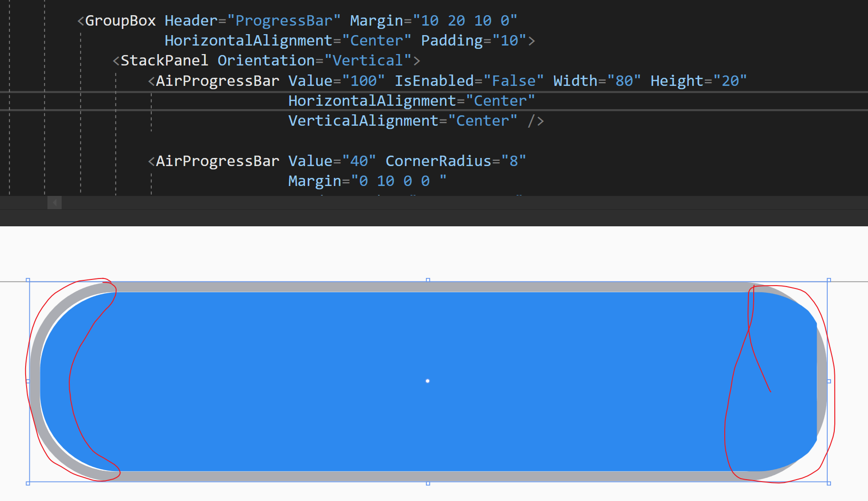Place the cursor in the IsEnabled "False" value
This screenshot has height=501, width=868.
point(514,81)
